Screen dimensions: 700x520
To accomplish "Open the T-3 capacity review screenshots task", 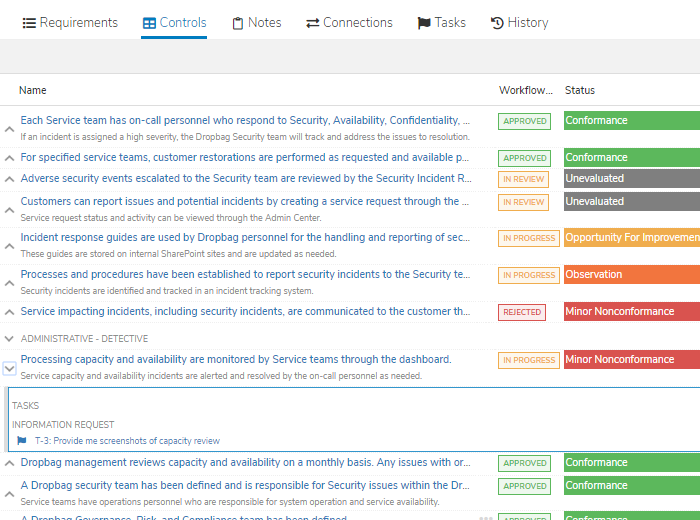I will point(127,441).
